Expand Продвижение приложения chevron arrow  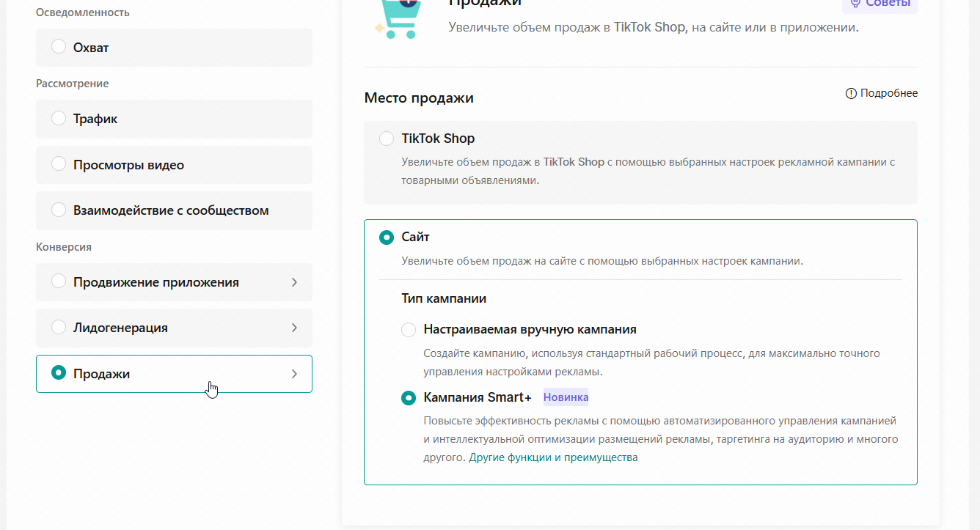click(294, 282)
